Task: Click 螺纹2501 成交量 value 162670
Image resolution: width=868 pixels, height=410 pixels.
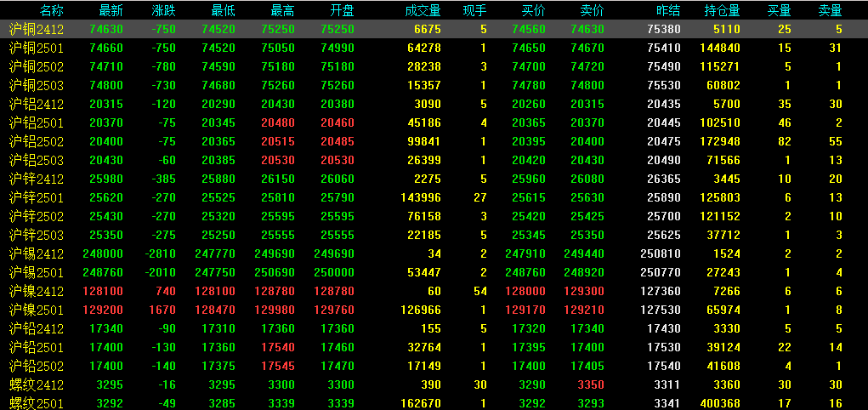Action: pyautogui.click(x=421, y=403)
